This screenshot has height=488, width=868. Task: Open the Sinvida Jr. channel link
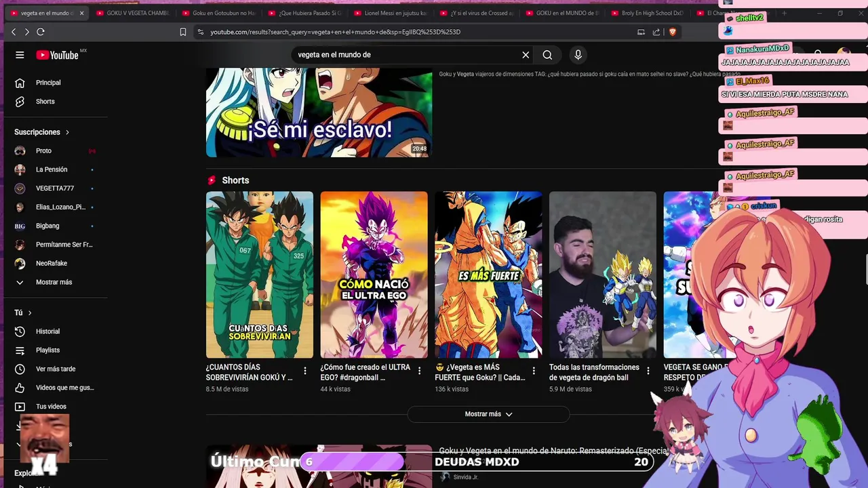[466, 477]
